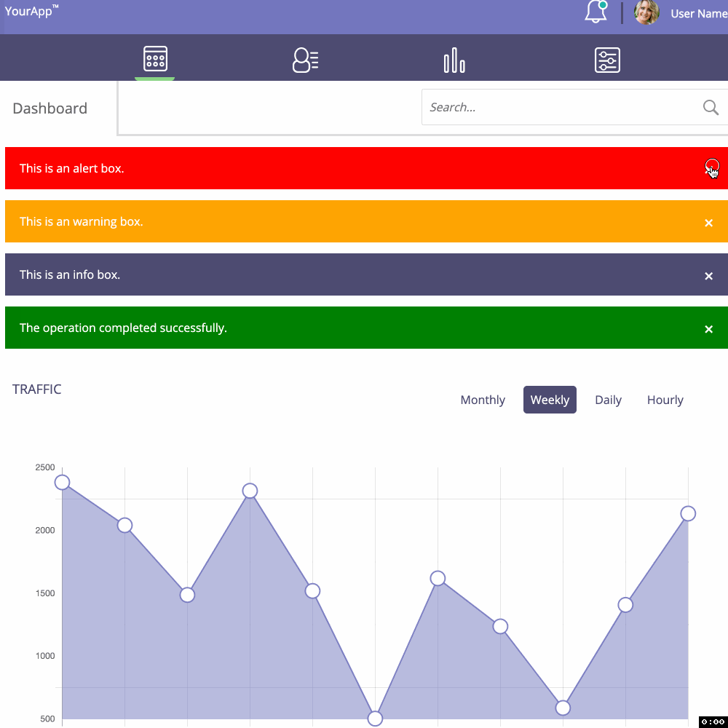Open the settings sliders icon in navigation

(607, 60)
